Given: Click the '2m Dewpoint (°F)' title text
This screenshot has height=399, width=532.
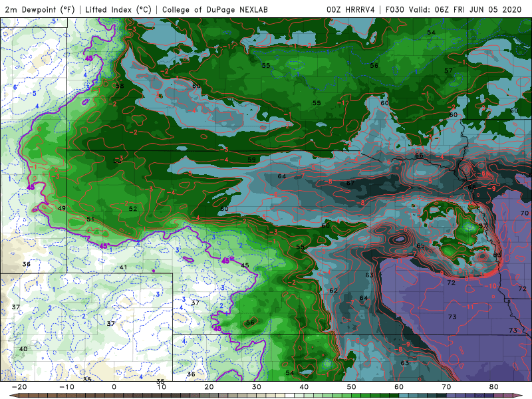Looking at the screenshot, I should click(x=40, y=9).
